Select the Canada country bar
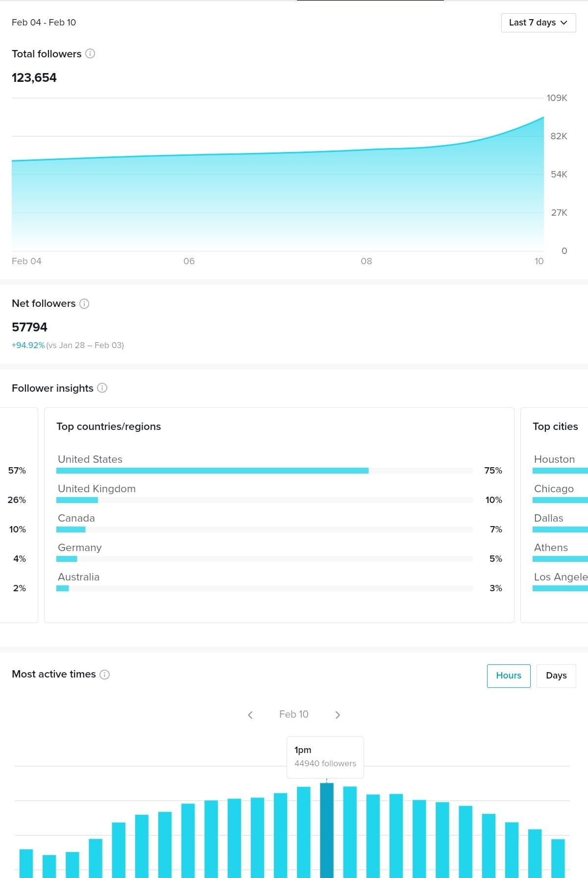The width and height of the screenshot is (588, 878). (x=71, y=529)
